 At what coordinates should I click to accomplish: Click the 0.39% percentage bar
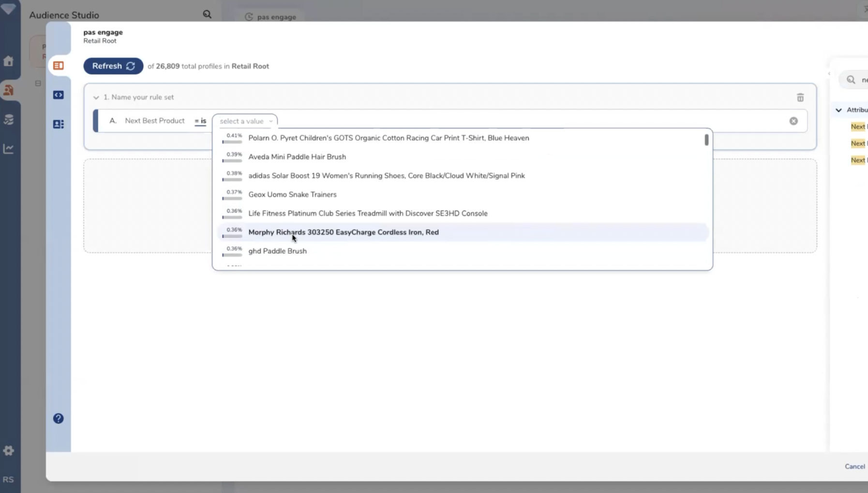(x=232, y=161)
